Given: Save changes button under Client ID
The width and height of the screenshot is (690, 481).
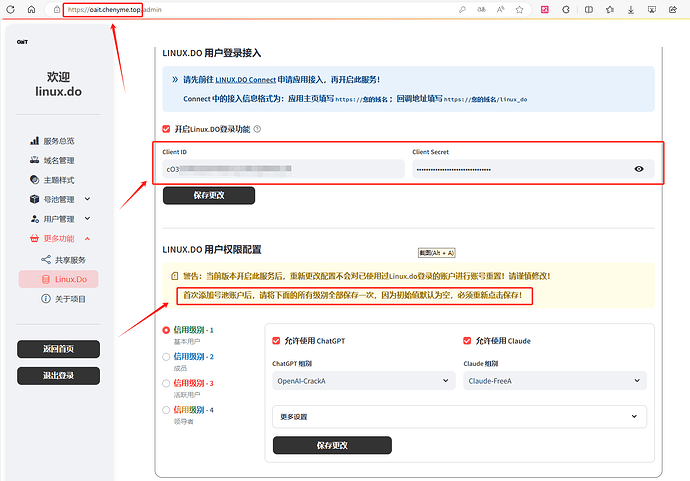Looking at the screenshot, I should [x=209, y=195].
